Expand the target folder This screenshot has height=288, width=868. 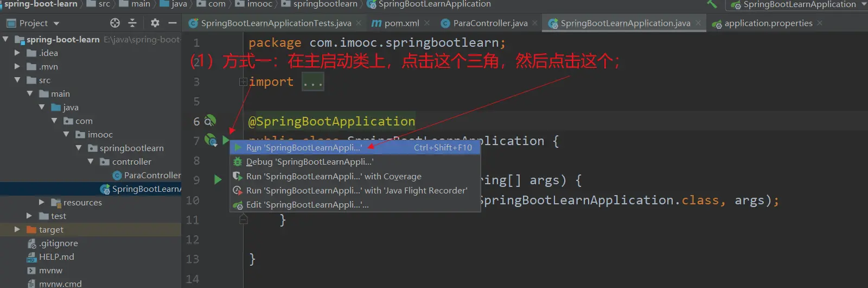(17, 229)
